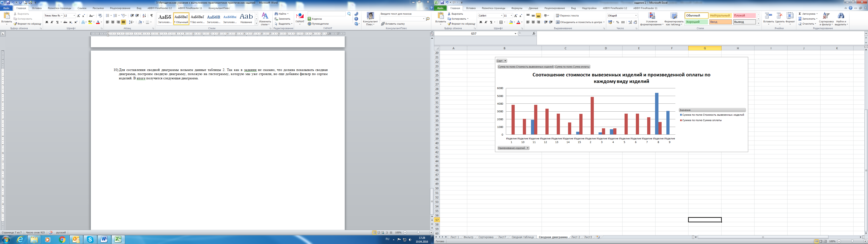Center-align text in Word ribbon

pos(113,22)
